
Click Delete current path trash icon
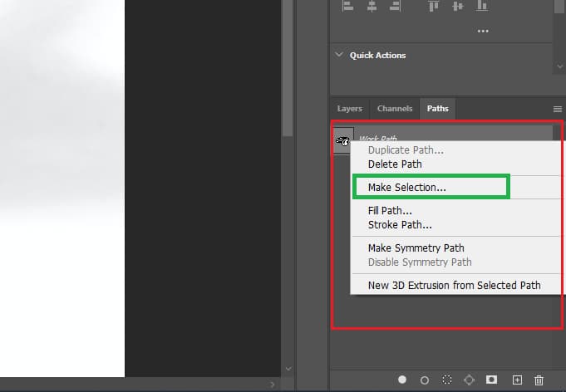[539, 380]
